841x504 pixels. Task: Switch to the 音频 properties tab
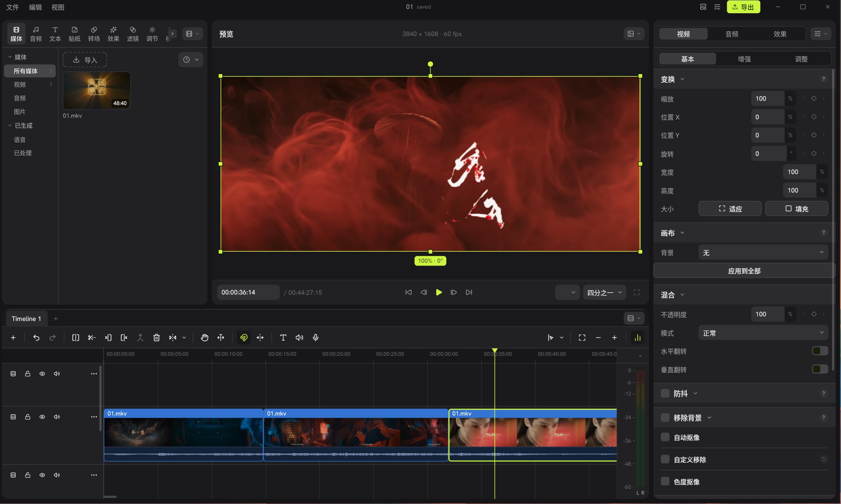[732, 34]
